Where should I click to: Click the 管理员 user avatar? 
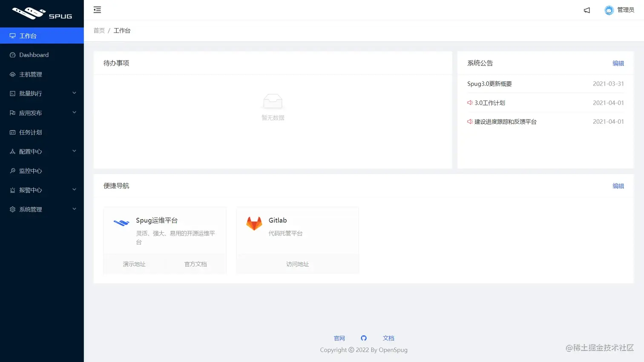(x=609, y=10)
